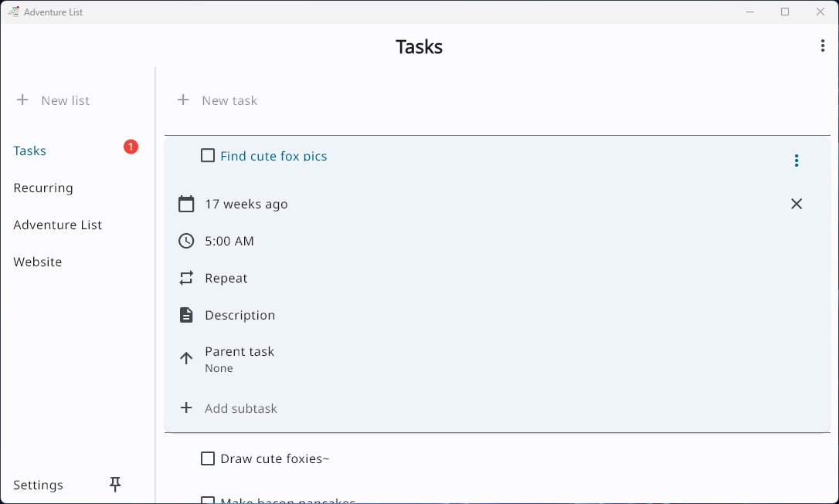Open the Find cute fox pics options menu

point(797,161)
